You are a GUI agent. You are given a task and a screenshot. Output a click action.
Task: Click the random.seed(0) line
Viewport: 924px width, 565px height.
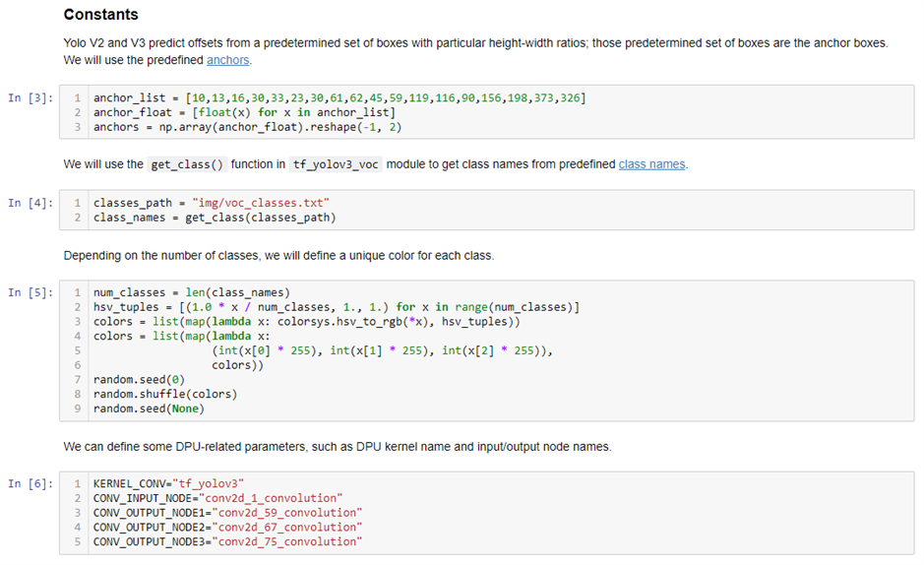[x=139, y=379]
